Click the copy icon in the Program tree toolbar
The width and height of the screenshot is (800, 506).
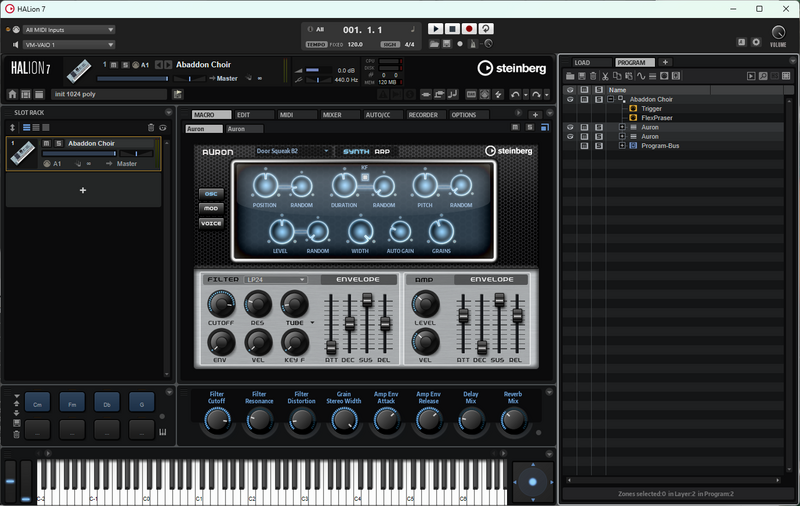coord(617,76)
